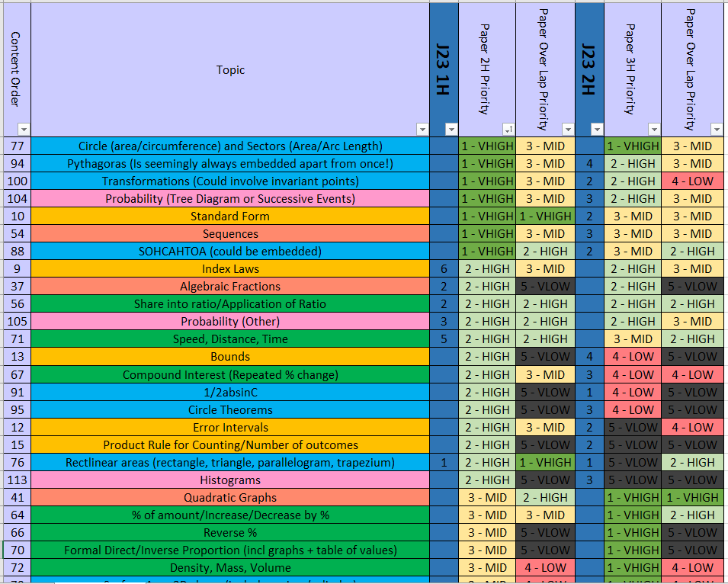This screenshot has width=728, height=584.
Task: Click the Probability (Tree Diagram) topic cell
Action: point(230,199)
